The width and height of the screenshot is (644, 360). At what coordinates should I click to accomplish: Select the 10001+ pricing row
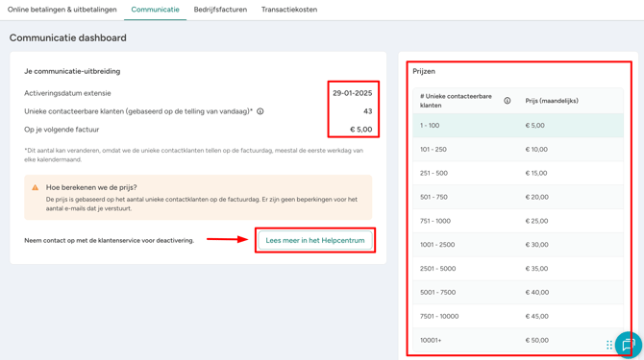click(x=518, y=340)
